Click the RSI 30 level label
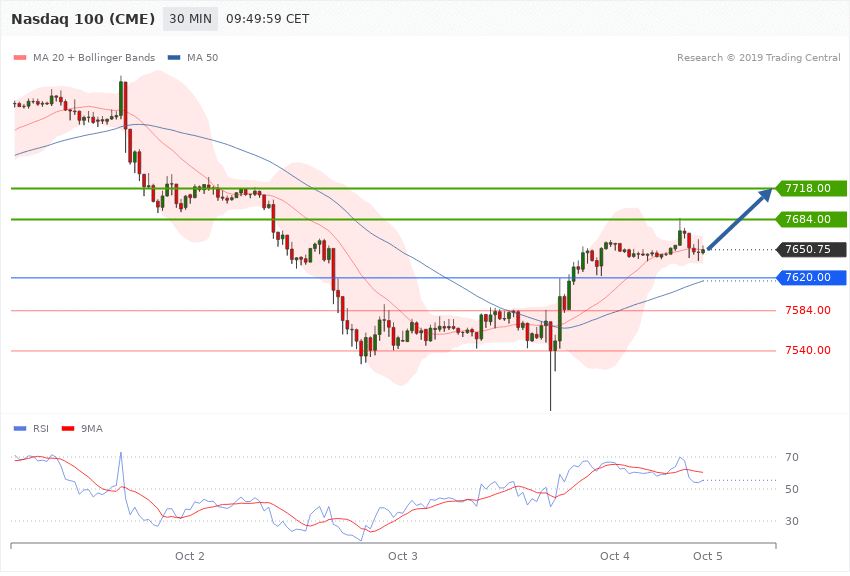 click(792, 521)
